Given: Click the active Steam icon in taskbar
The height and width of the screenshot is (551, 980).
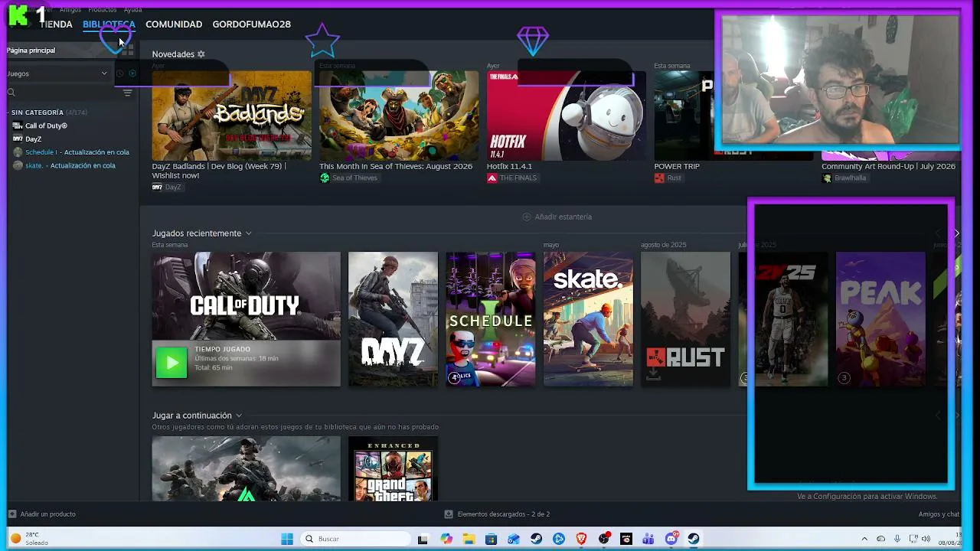Looking at the screenshot, I should coord(694,539).
